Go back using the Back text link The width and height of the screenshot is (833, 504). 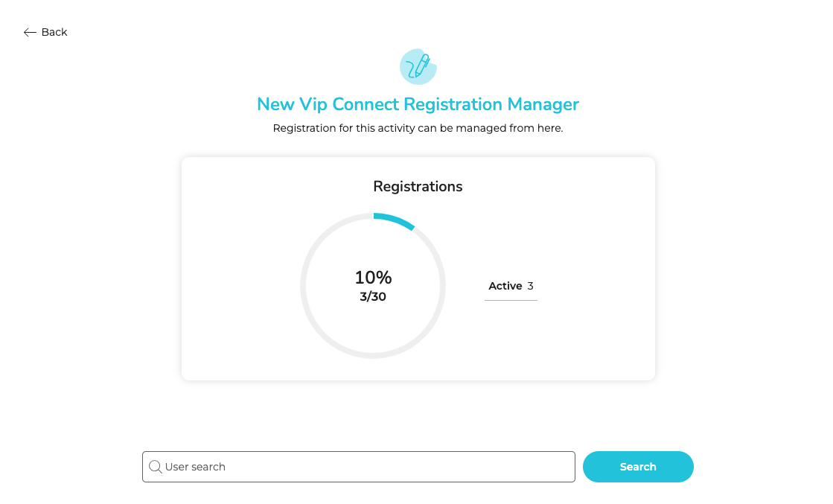(x=54, y=32)
